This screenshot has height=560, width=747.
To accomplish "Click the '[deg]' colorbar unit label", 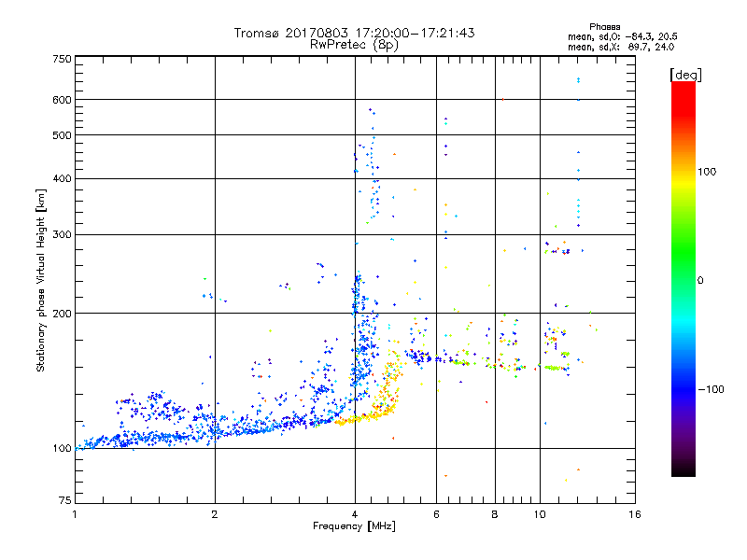I will click(685, 75).
